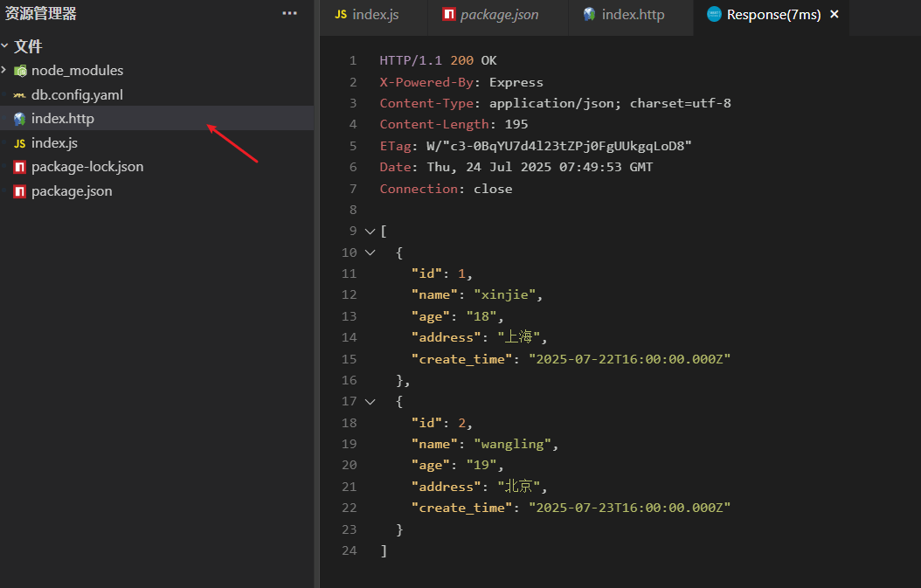This screenshot has height=588, width=921.
Task: Expand the node_modules folder chevron
Action: pos(5,70)
